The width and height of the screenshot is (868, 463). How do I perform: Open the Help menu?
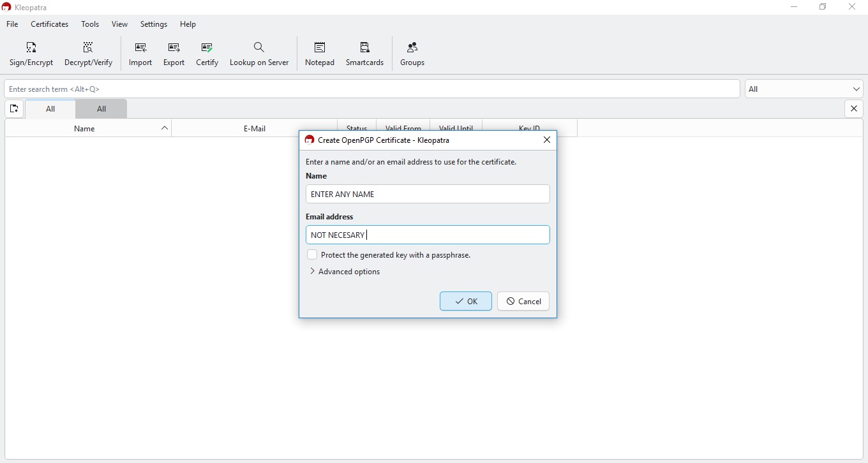tap(188, 24)
